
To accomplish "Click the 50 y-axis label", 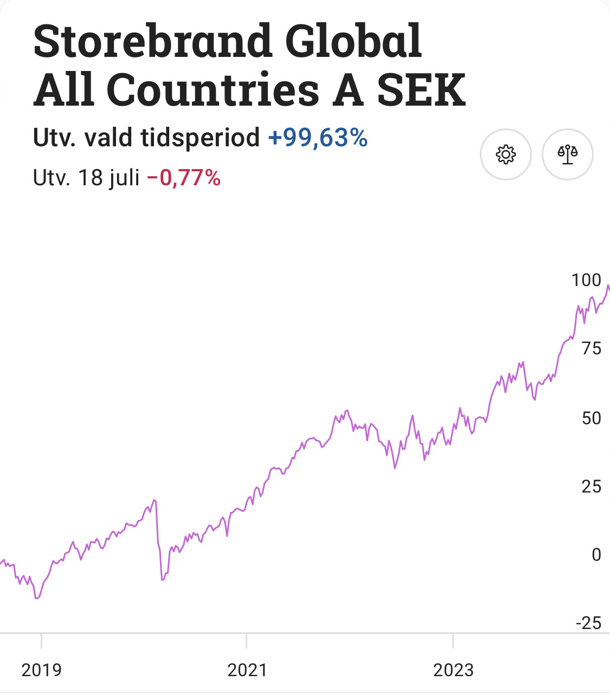I will tap(591, 418).
